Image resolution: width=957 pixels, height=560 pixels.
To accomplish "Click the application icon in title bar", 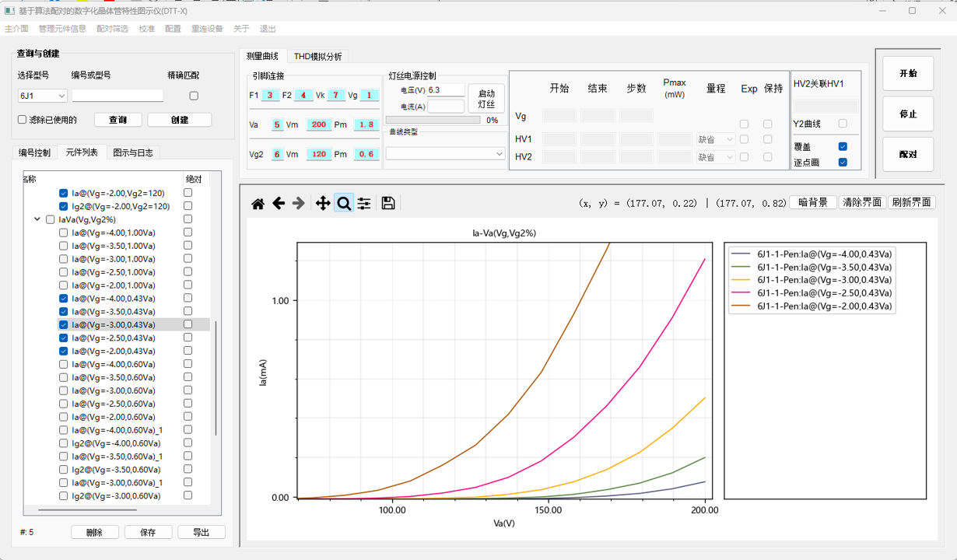I will [x=10, y=11].
